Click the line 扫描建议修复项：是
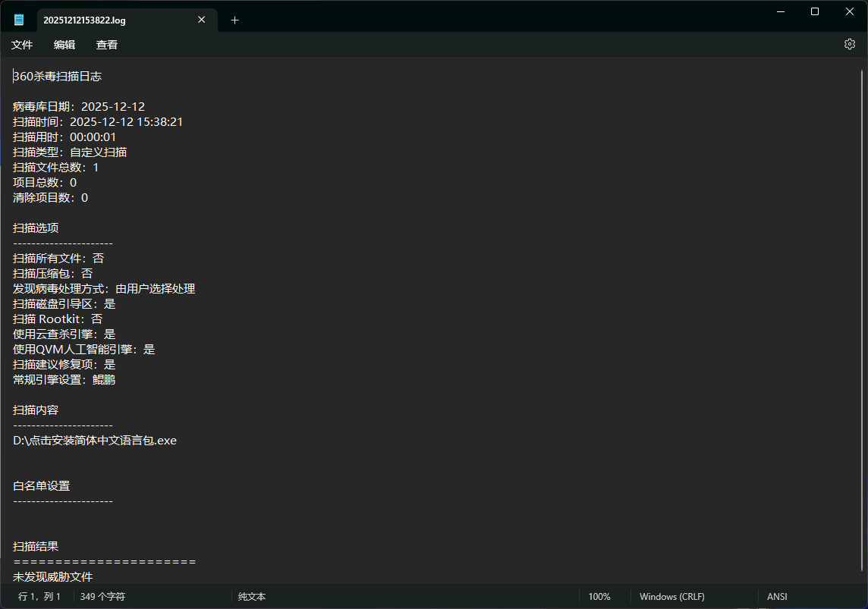This screenshot has width=868, height=609. [x=64, y=365]
